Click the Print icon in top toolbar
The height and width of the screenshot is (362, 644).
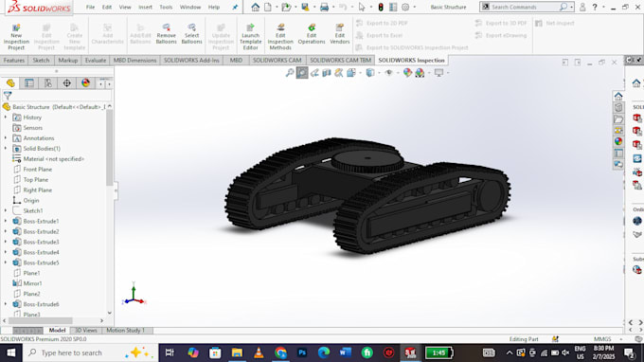[x=324, y=7]
